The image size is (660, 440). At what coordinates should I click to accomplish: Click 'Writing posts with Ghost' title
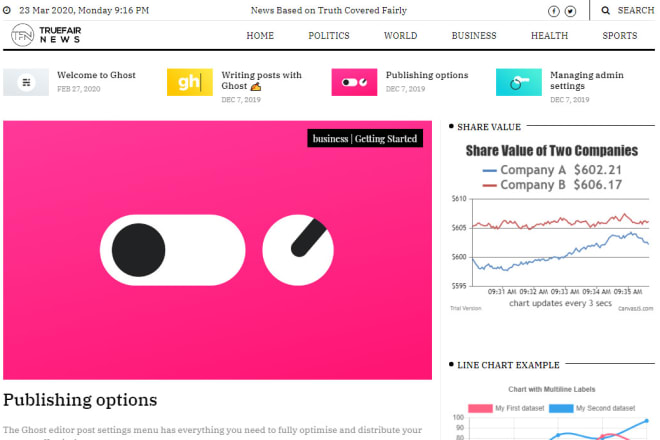pyautogui.click(x=261, y=75)
